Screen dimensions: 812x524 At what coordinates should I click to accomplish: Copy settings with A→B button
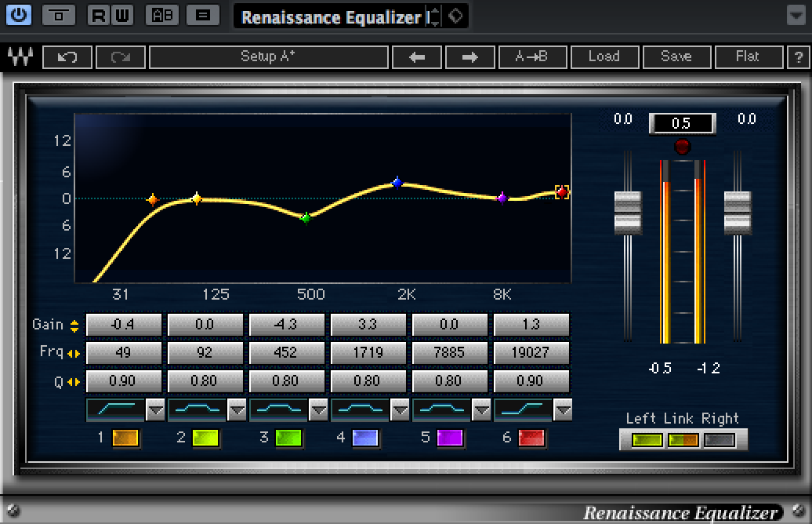(532, 56)
